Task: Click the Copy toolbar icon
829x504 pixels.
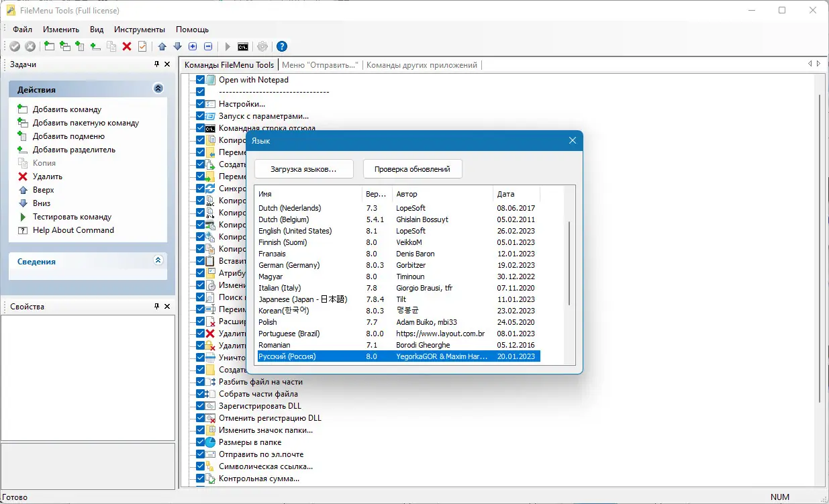Action: [111, 46]
